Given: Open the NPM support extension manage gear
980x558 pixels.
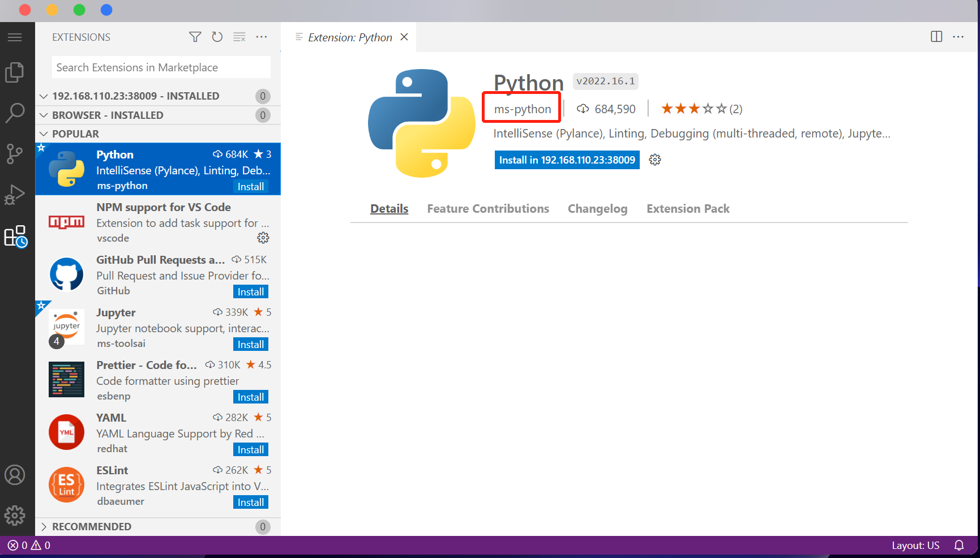Looking at the screenshot, I should [x=263, y=238].
